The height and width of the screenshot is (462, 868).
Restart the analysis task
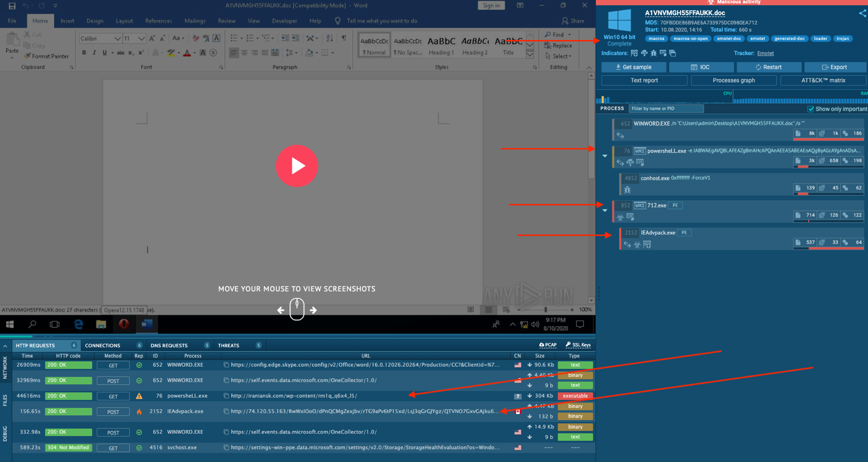click(769, 67)
